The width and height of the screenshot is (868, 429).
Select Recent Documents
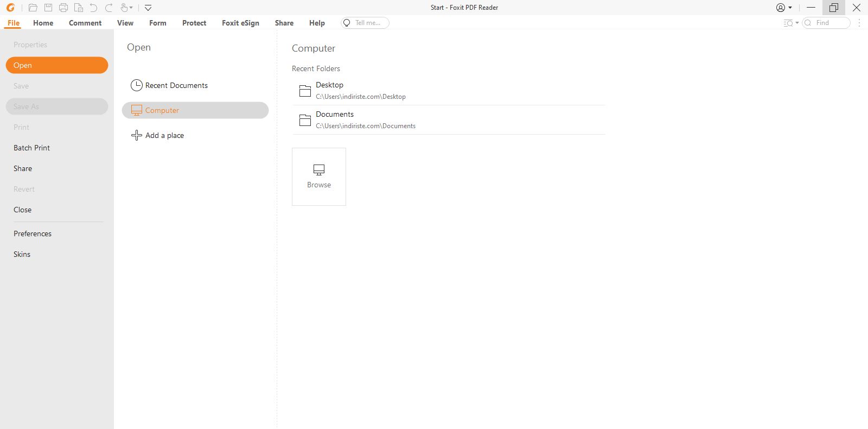point(195,85)
